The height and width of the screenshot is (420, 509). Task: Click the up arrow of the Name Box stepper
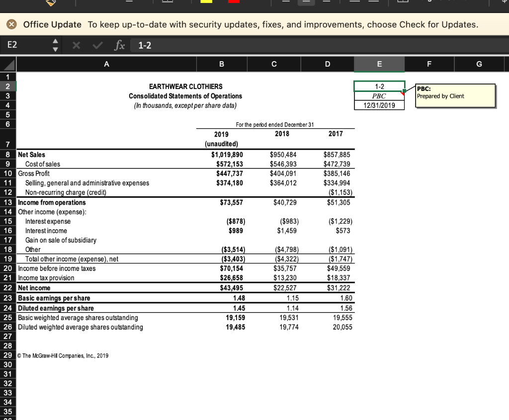click(55, 42)
